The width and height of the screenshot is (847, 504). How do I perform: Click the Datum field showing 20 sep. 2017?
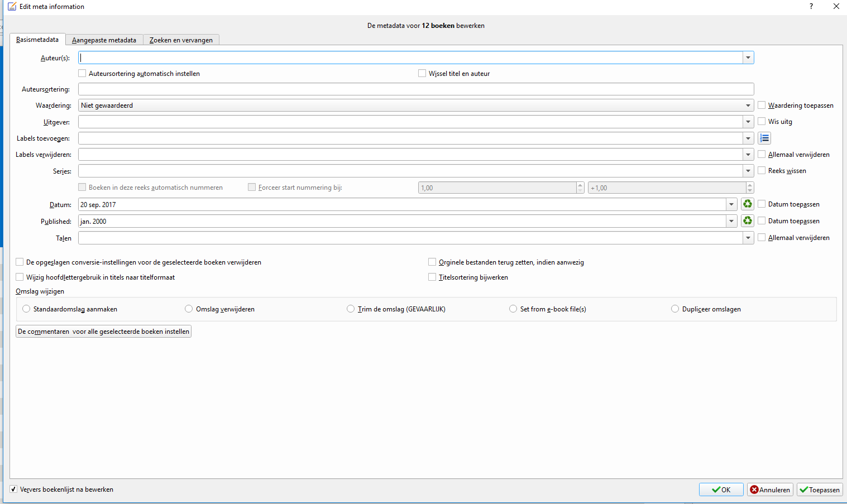click(402, 204)
